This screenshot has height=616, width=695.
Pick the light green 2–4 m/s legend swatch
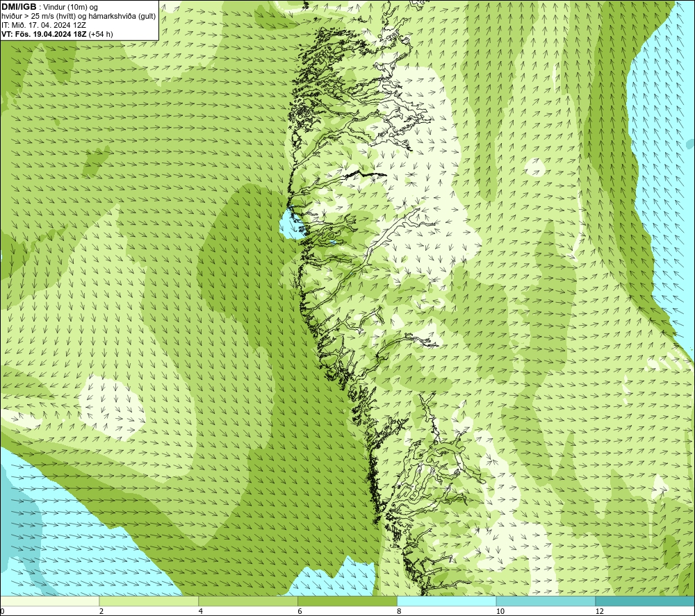pyautogui.click(x=149, y=601)
